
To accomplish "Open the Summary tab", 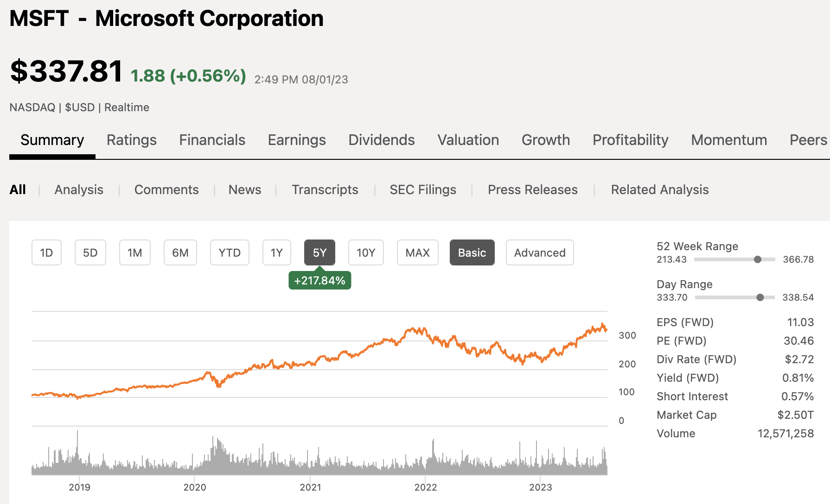I will 52,140.
